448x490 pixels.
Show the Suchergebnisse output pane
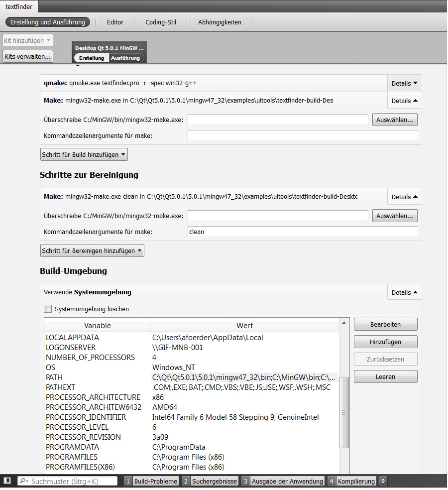click(x=210, y=481)
